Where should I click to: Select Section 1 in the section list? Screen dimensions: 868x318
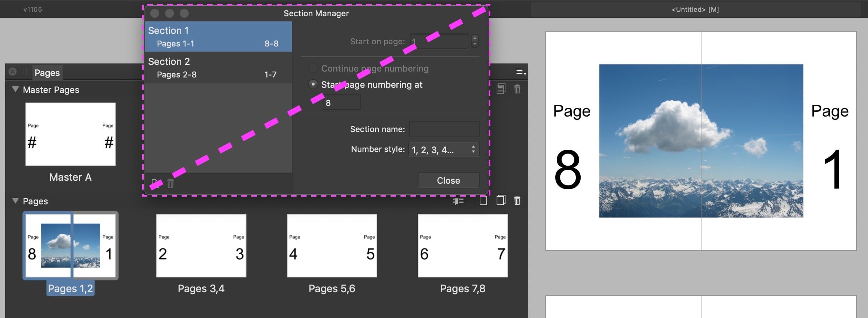218,37
